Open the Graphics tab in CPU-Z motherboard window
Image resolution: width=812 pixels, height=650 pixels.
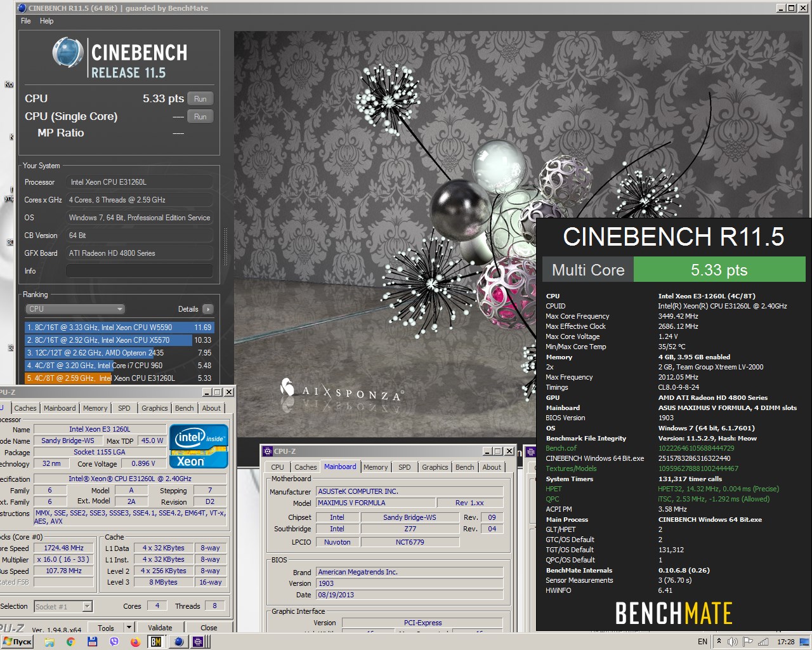click(x=435, y=467)
